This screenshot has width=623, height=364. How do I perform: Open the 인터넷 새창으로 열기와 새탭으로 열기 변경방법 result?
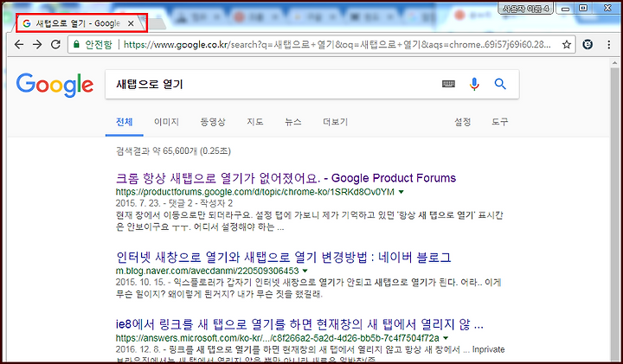(x=283, y=258)
